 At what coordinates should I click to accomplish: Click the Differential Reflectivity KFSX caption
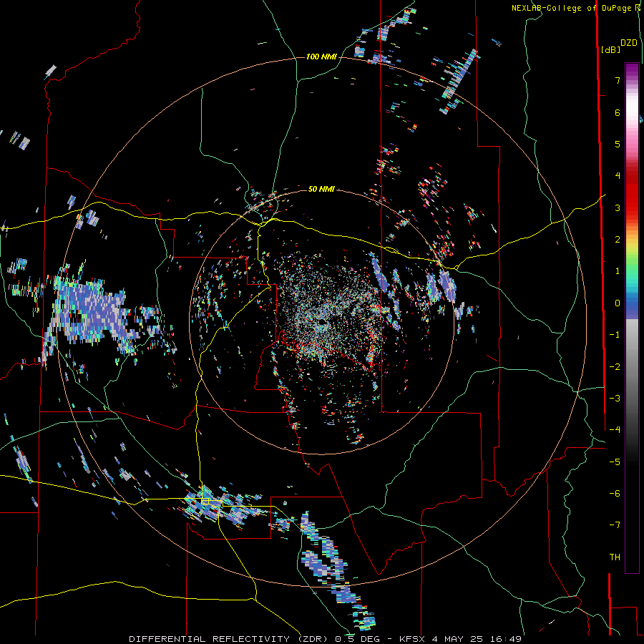(x=326, y=639)
